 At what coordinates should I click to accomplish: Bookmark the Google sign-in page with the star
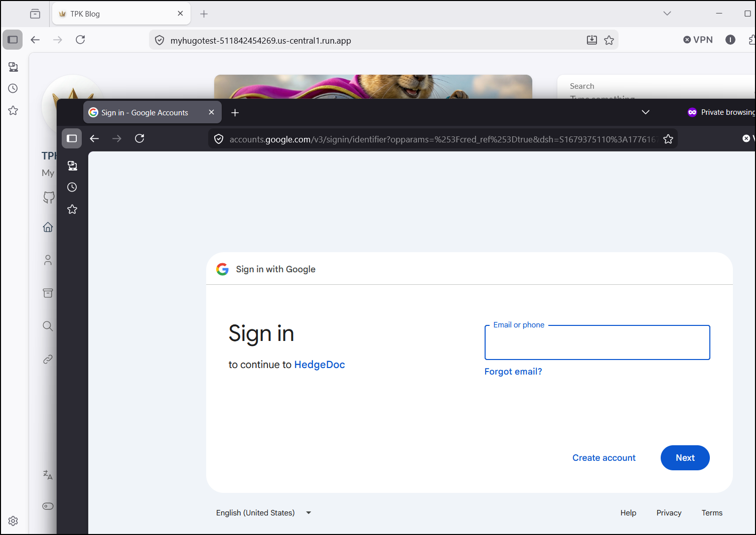(x=668, y=139)
